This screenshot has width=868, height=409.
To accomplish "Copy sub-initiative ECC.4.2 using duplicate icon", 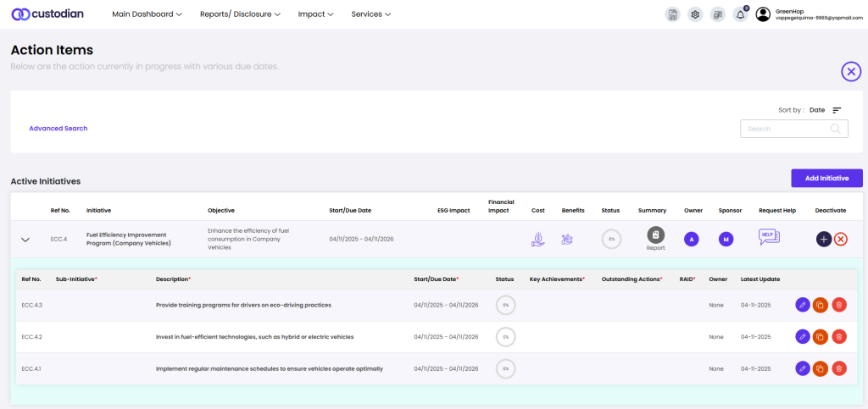I will tap(821, 336).
